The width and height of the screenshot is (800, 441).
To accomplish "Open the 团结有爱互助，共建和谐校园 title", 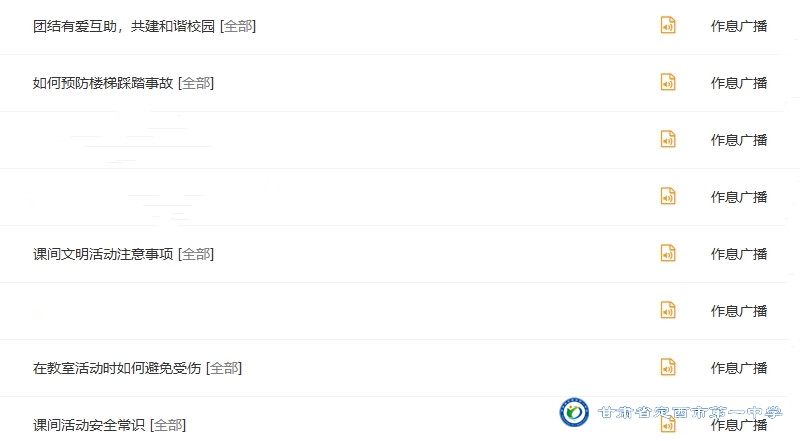I will tap(124, 26).
